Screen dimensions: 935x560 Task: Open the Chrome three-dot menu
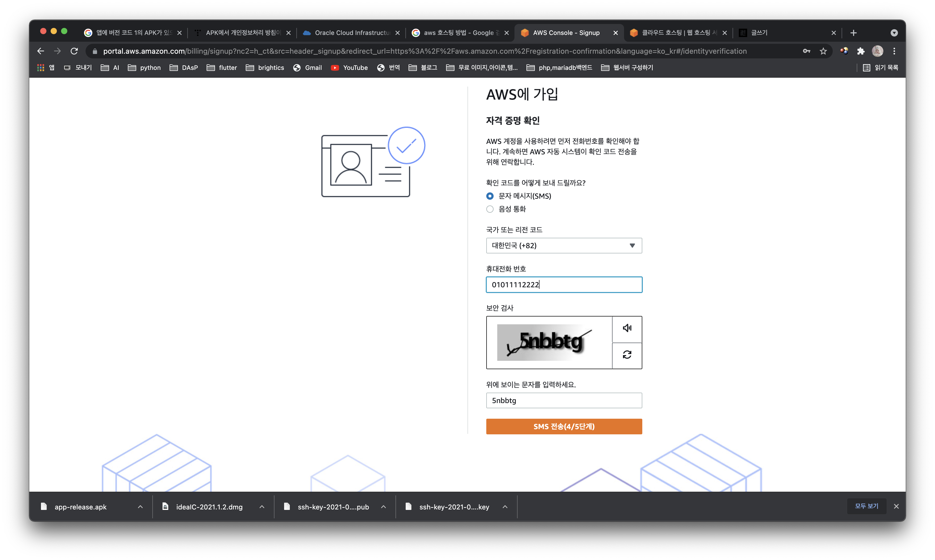[894, 51]
